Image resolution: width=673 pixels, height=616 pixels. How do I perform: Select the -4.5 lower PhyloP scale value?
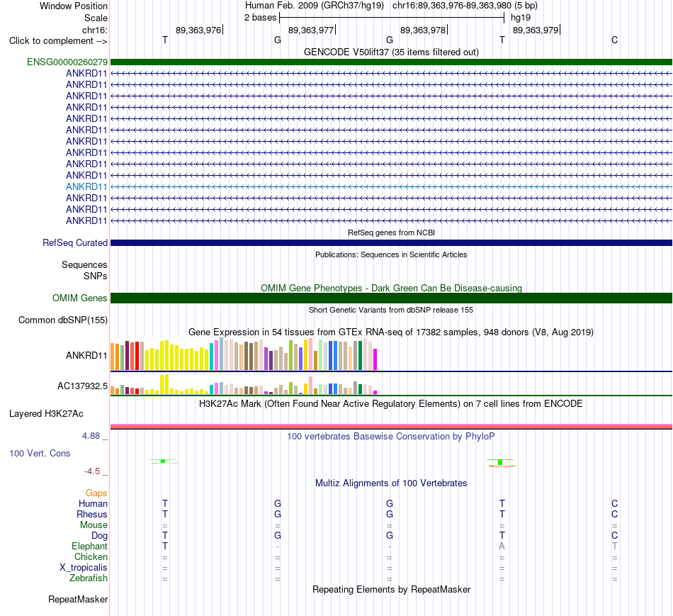click(92, 471)
